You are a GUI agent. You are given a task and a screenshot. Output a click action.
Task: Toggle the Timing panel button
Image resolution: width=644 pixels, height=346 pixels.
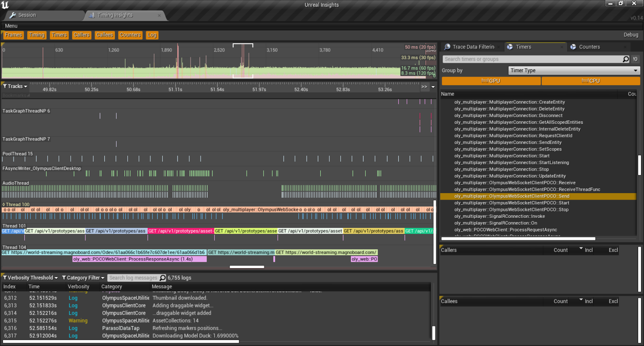37,35
